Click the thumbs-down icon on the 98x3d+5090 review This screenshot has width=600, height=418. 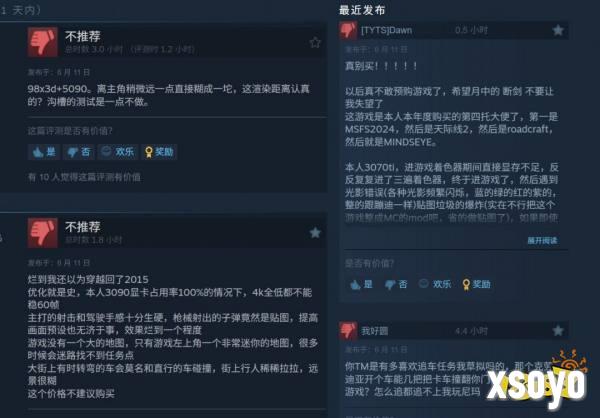[42, 42]
